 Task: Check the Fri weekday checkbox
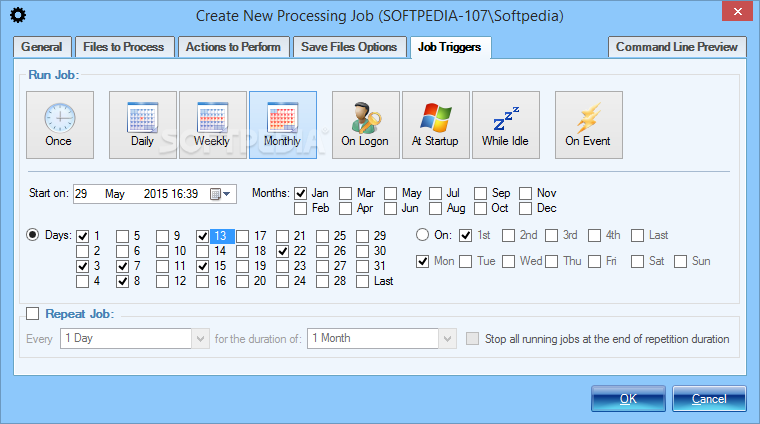tap(595, 262)
